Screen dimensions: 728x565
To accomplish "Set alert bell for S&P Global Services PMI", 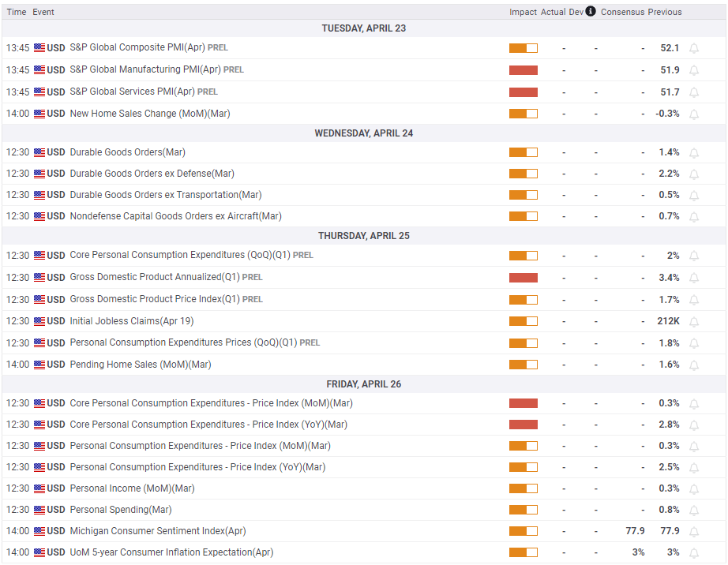I will pos(693,93).
